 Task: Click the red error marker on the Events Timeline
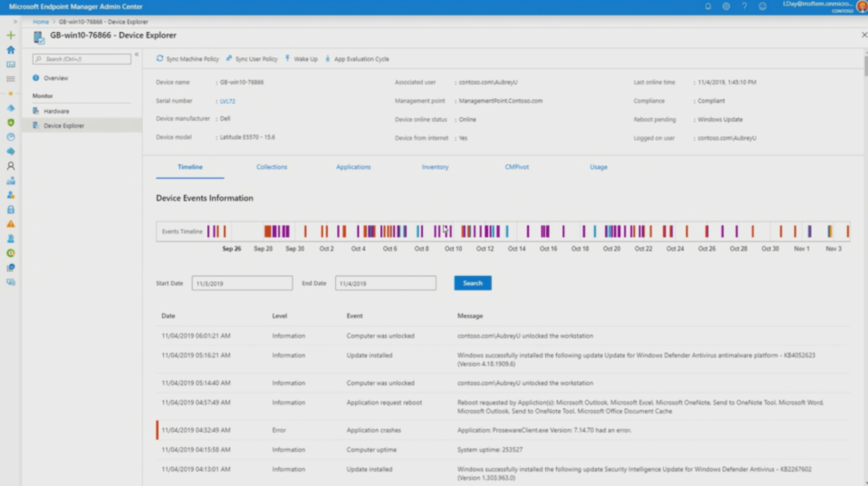click(266, 230)
